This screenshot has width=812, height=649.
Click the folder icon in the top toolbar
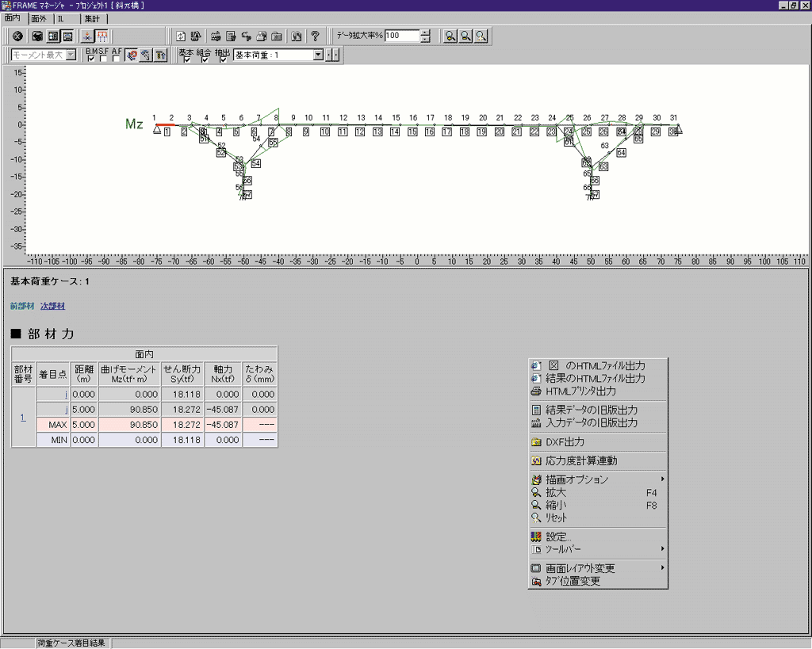click(276, 36)
